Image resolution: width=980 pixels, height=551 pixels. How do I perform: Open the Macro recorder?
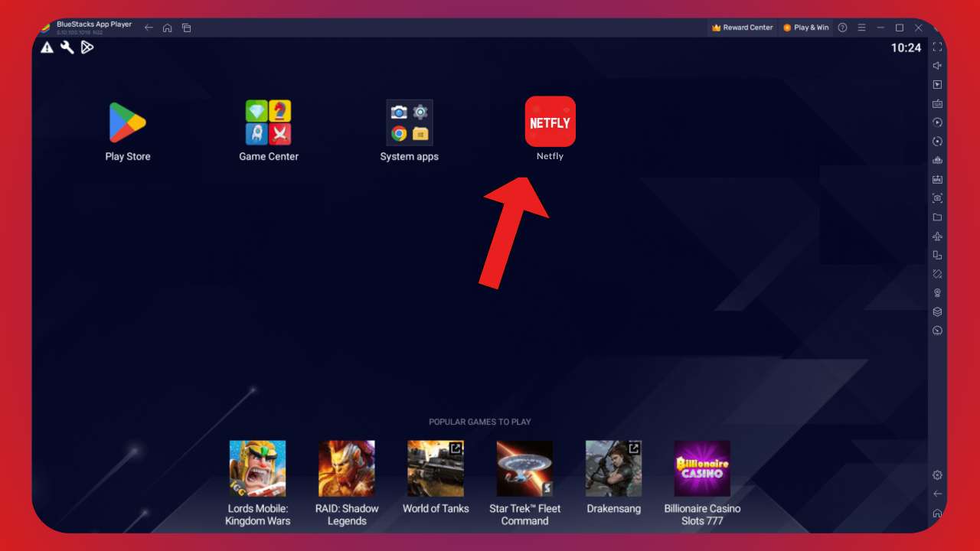937,122
